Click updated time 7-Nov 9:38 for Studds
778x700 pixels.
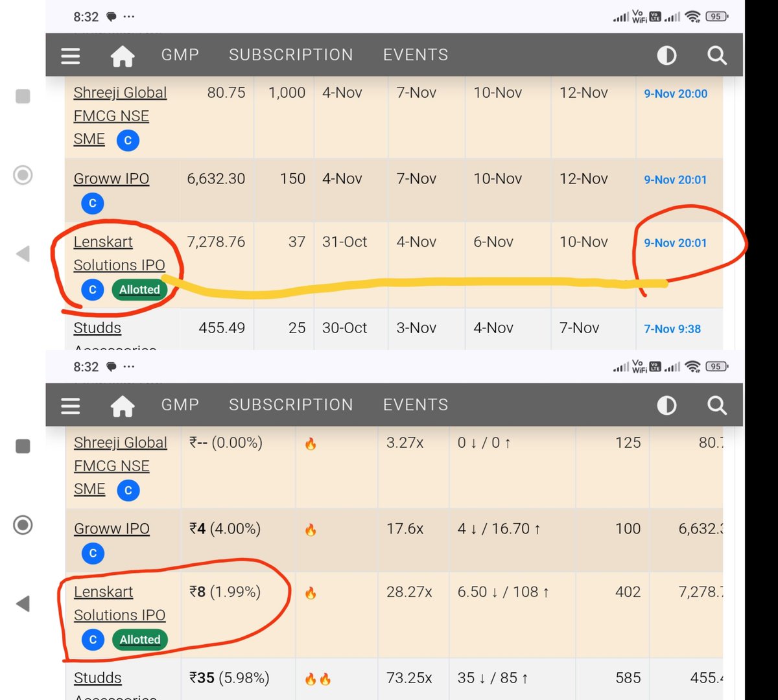pos(672,329)
